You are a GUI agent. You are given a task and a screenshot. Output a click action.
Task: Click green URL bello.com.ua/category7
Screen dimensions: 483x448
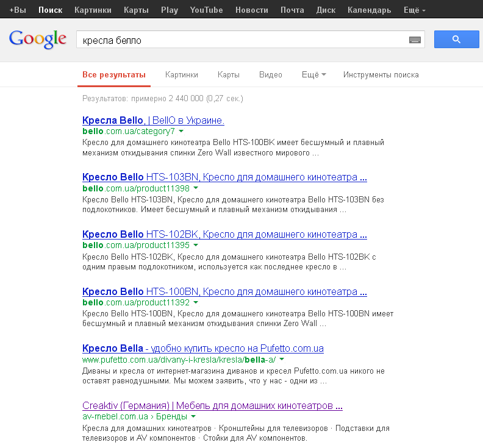[x=129, y=131]
